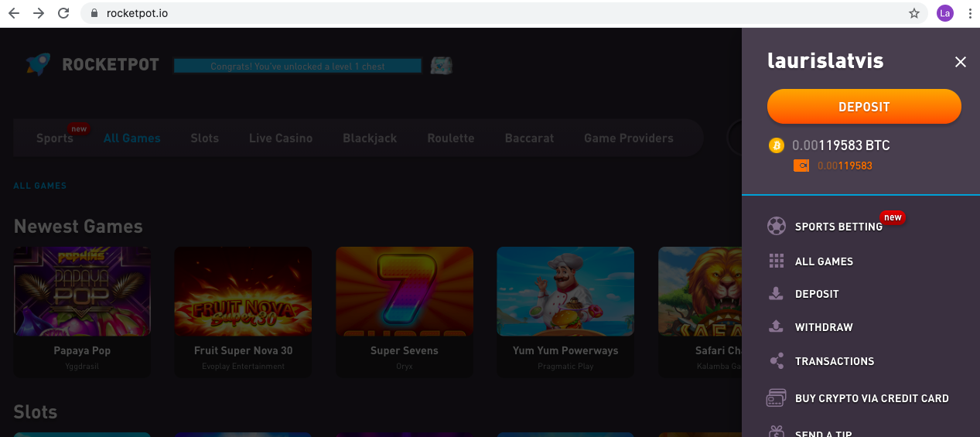Click the rocketpot.io address bar
Image resolution: width=980 pixels, height=437 pixels.
504,13
